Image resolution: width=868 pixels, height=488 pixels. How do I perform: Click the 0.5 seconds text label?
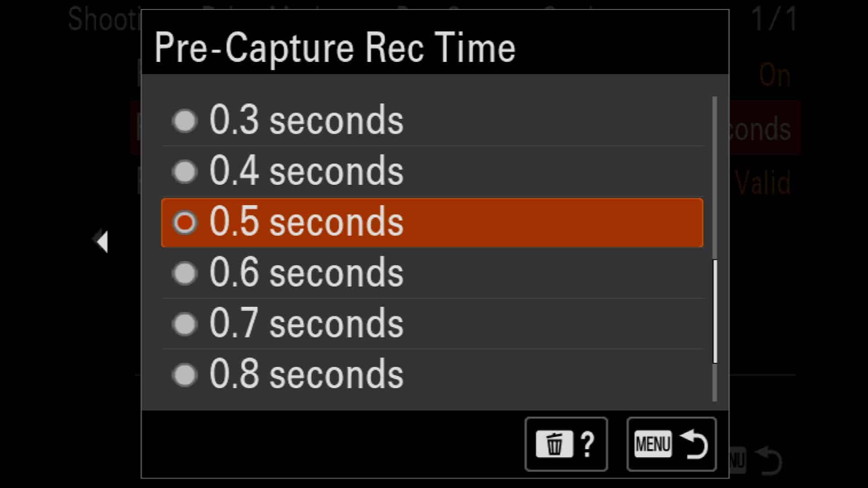point(307,222)
